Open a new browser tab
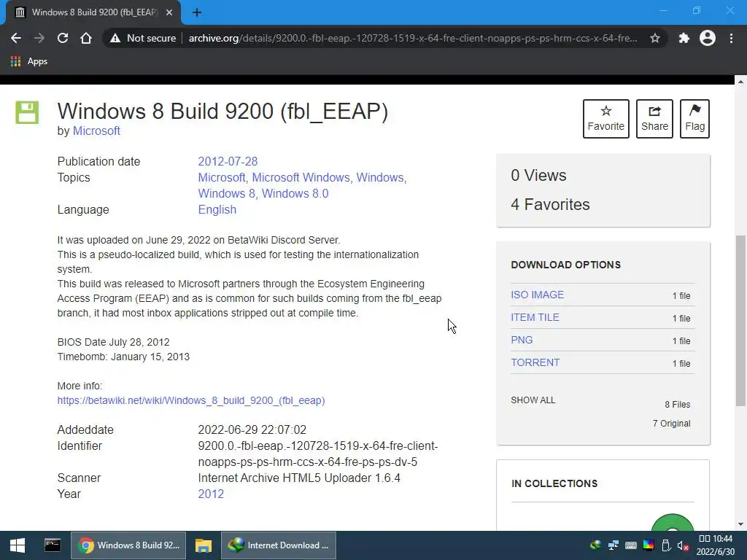Screen dimensions: 747x560 (197, 12)
